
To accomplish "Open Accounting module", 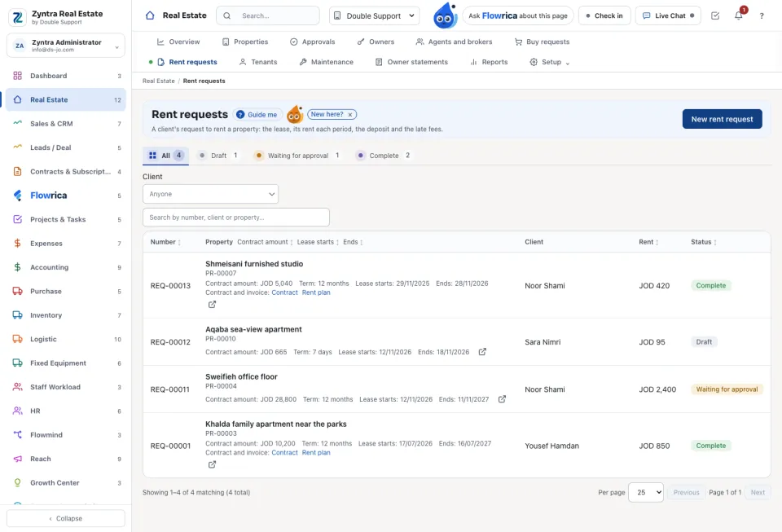I will [x=66, y=267].
